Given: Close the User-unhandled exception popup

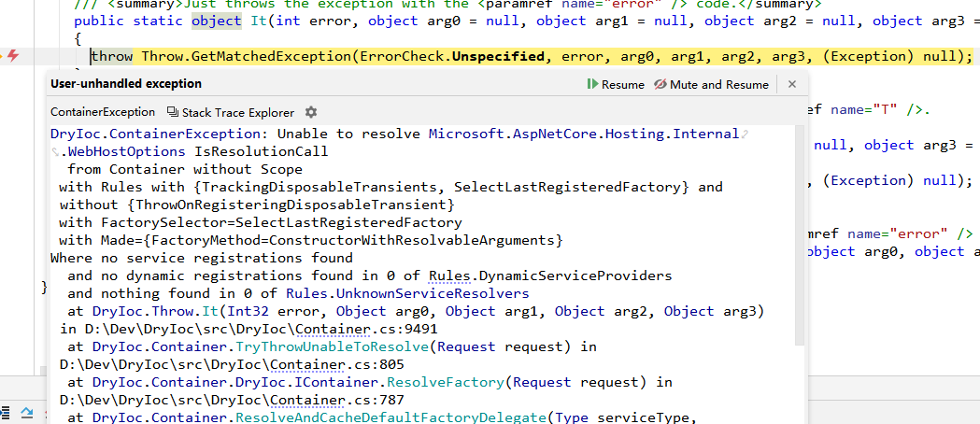Looking at the screenshot, I should (792, 84).
